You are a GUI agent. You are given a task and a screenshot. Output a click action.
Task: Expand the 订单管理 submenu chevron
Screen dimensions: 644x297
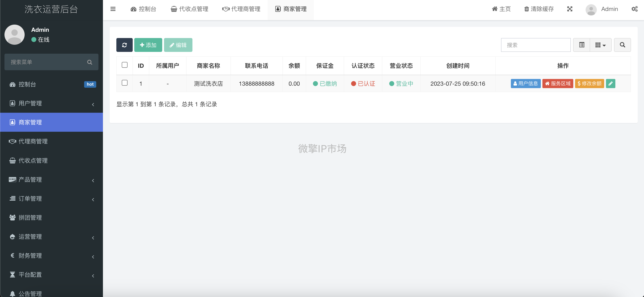[x=93, y=199]
